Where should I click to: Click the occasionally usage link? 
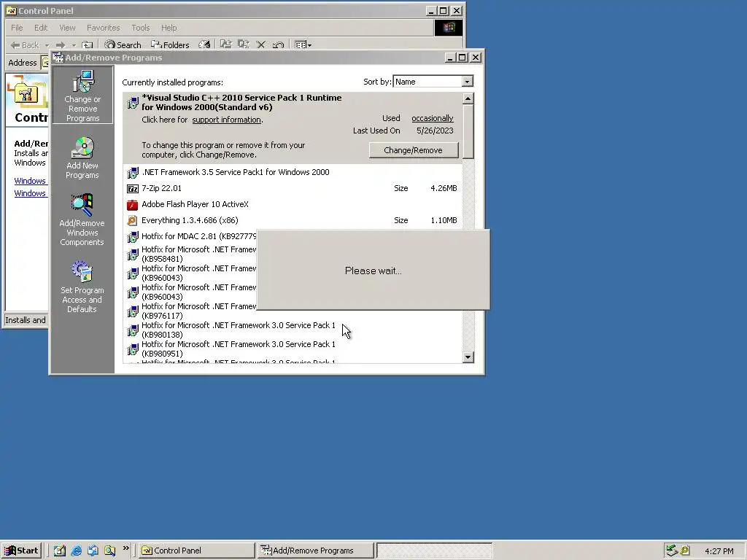pos(433,118)
